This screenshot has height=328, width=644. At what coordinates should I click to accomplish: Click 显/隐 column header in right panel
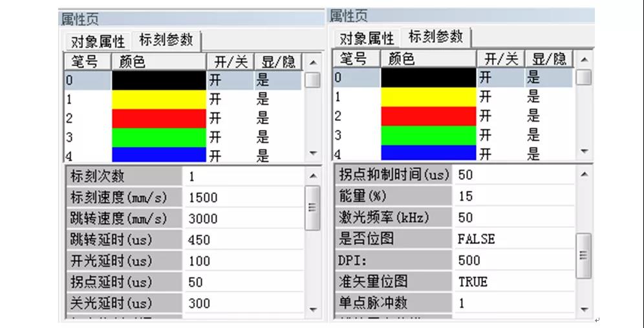[549, 59]
